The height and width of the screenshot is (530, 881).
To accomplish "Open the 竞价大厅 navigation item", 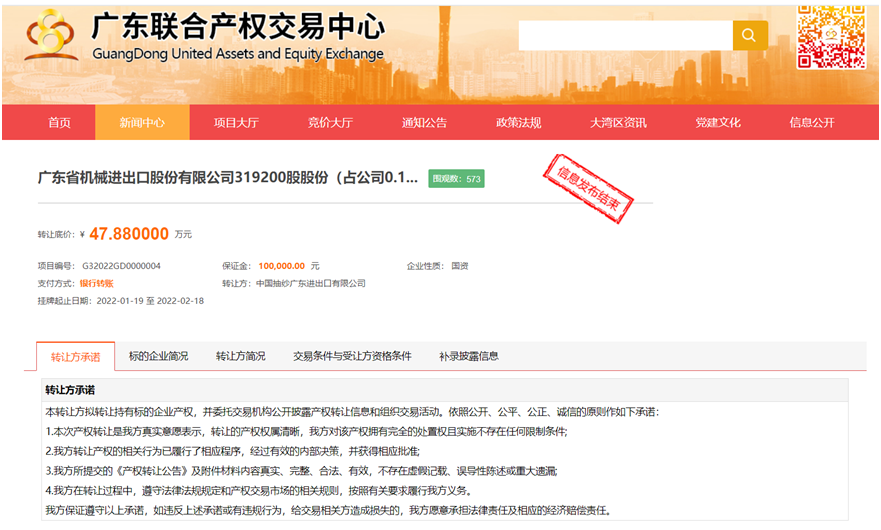I will [330, 123].
